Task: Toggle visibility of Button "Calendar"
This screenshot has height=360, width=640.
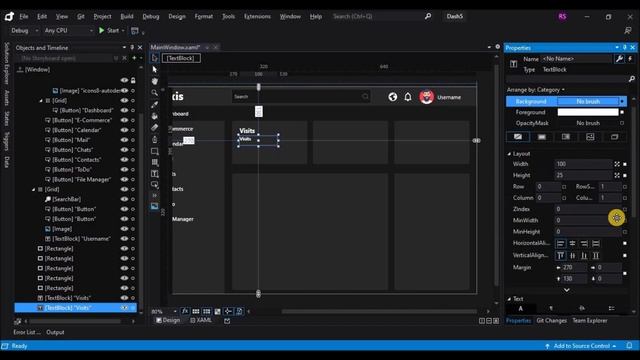Action: (x=124, y=130)
